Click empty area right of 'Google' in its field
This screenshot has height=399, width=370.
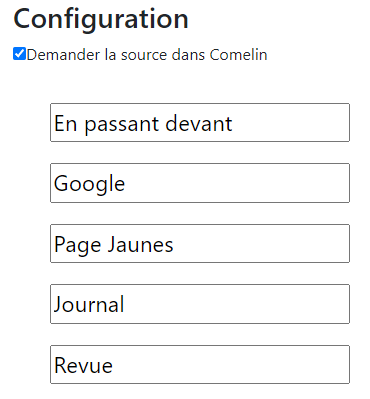click(x=237, y=183)
